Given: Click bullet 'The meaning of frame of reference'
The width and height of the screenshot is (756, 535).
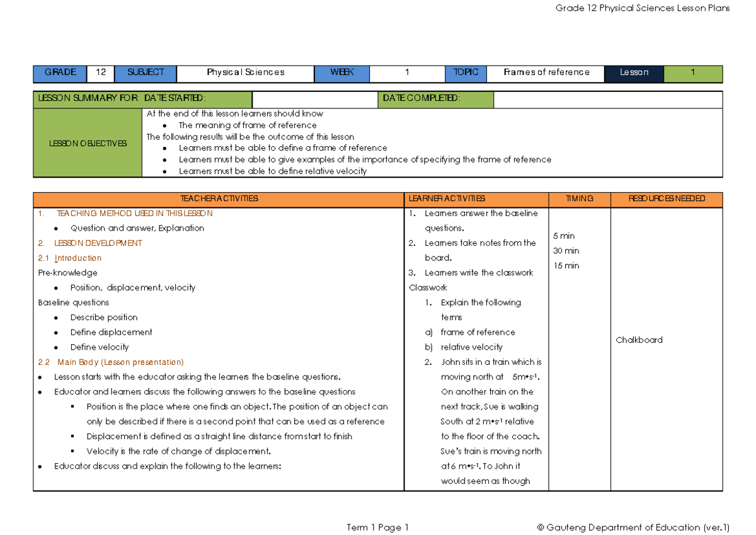Looking at the screenshot, I should 248,125.
